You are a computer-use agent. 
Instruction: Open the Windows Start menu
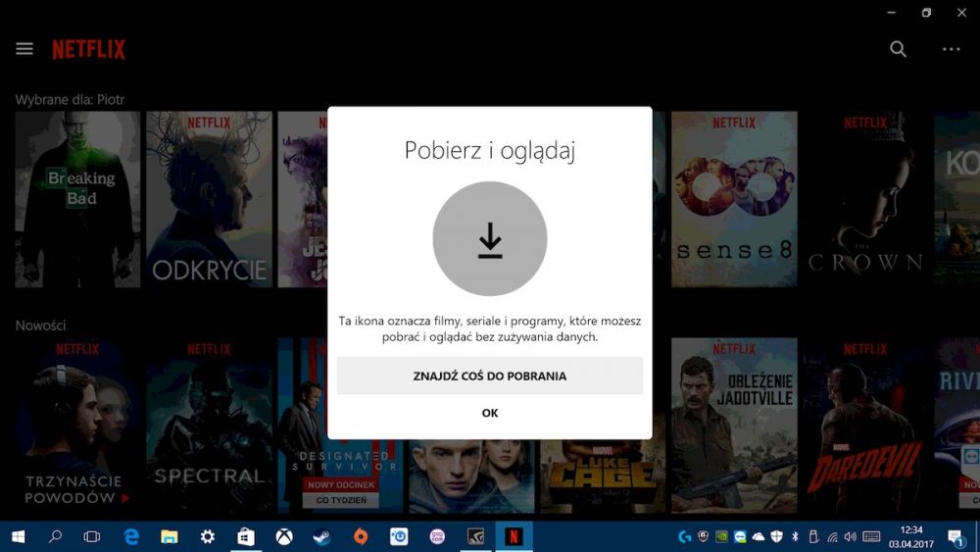click(x=18, y=536)
